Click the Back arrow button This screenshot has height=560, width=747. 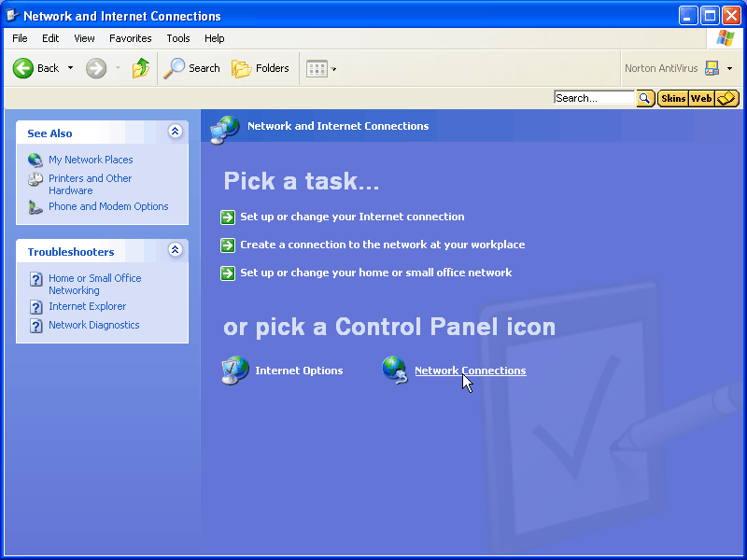[x=24, y=68]
